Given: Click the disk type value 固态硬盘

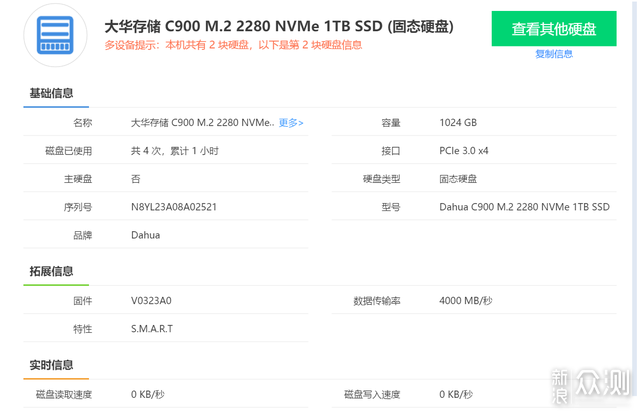Looking at the screenshot, I should click(458, 179).
